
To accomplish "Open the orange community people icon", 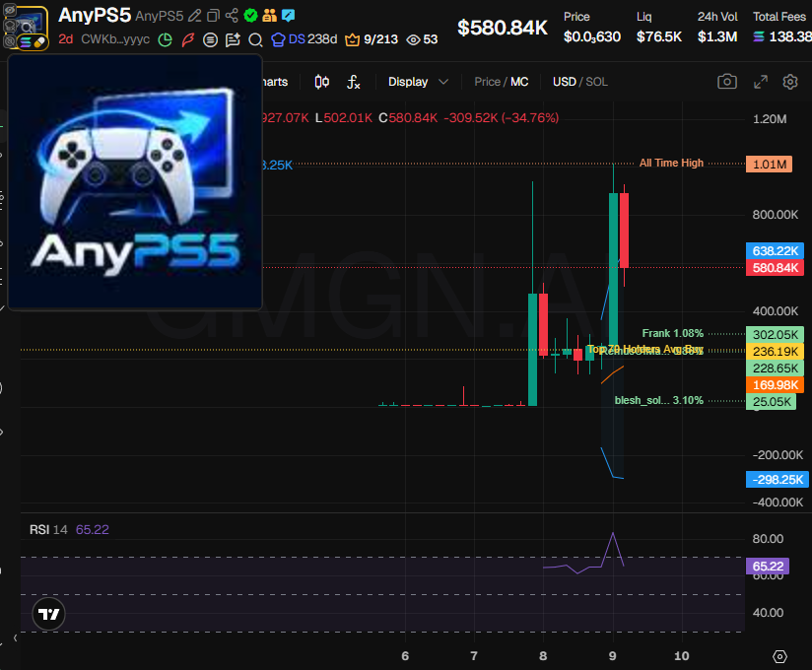I will tap(269, 16).
